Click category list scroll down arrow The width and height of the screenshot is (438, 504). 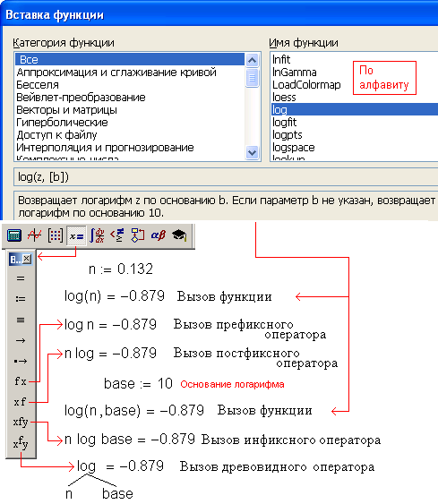(252, 152)
